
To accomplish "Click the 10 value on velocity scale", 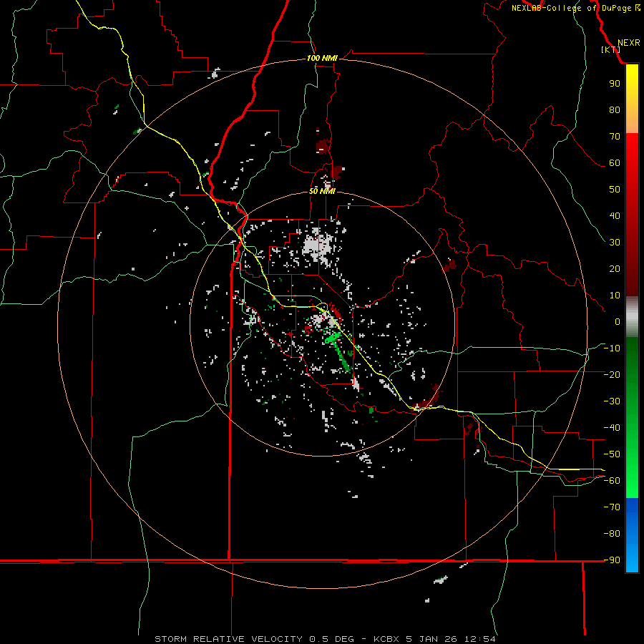I will pos(615,296).
